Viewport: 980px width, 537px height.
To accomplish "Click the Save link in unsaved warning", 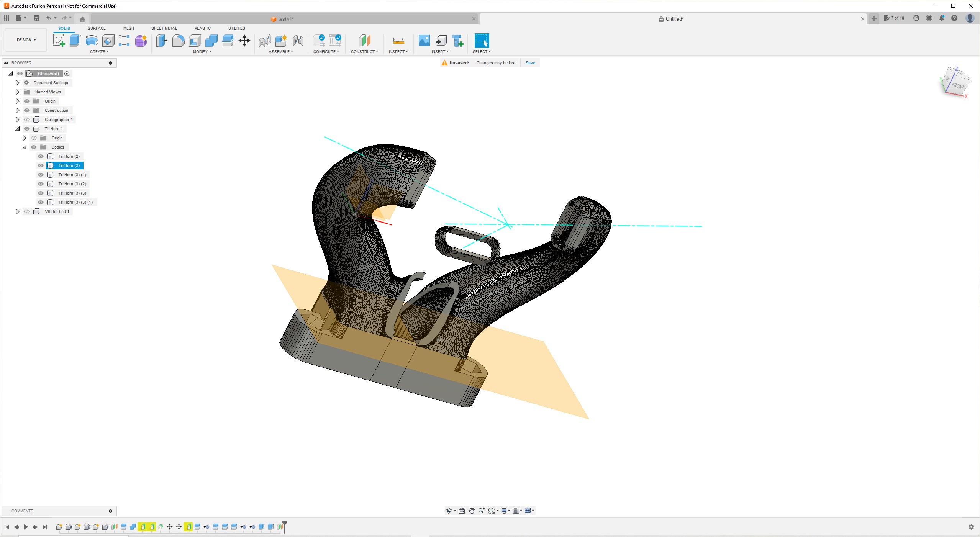I will click(530, 63).
